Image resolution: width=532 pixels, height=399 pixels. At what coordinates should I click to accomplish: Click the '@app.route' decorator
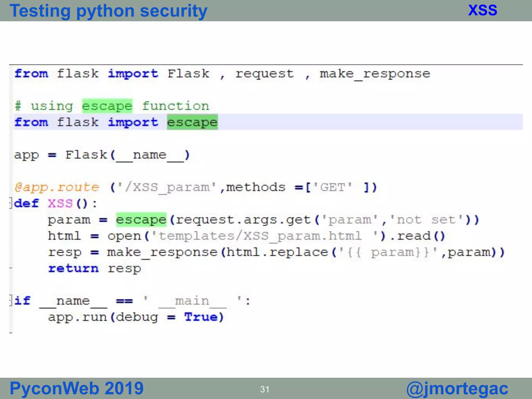pyautogui.click(x=57, y=187)
